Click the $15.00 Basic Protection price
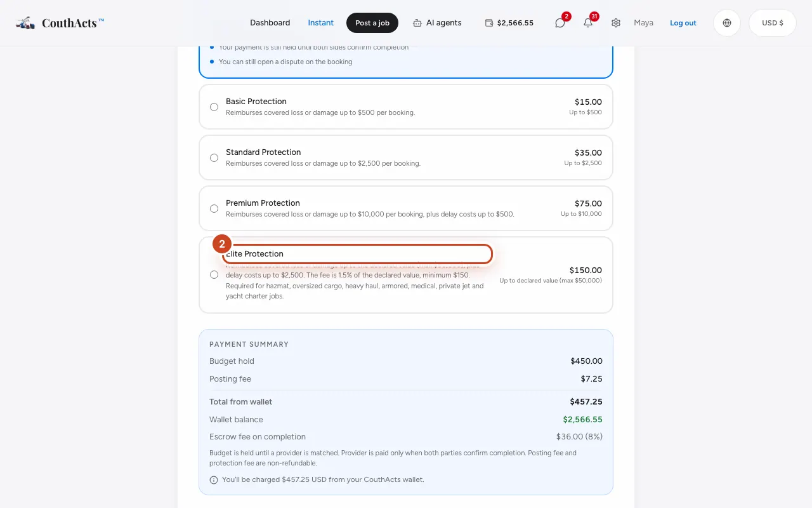 pyautogui.click(x=588, y=102)
